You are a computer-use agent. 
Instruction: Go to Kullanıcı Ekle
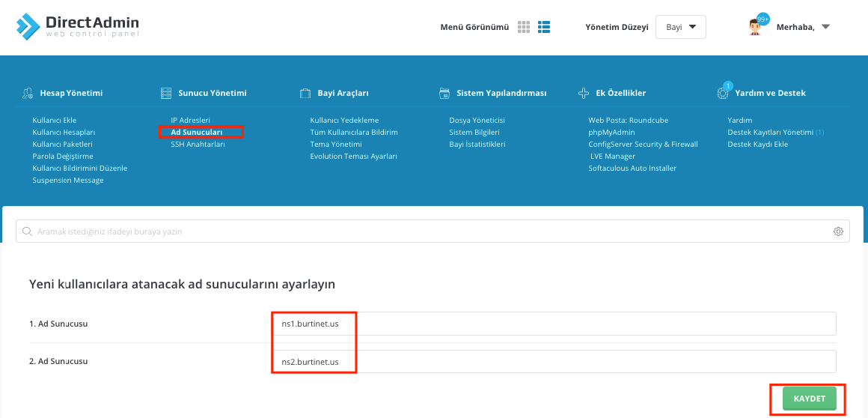pyautogui.click(x=55, y=121)
